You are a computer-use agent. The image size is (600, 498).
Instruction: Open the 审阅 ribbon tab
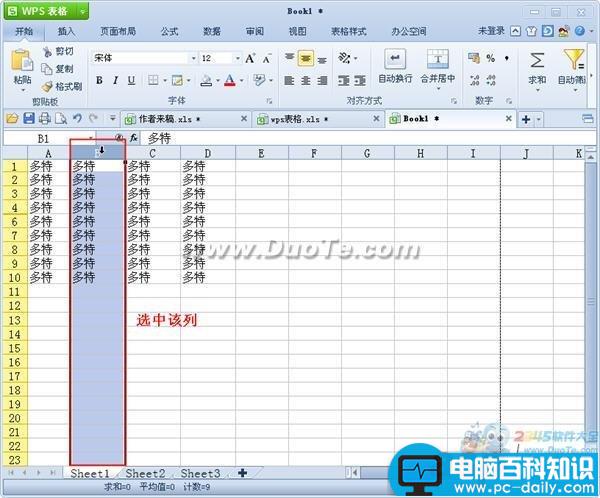(254, 31)
